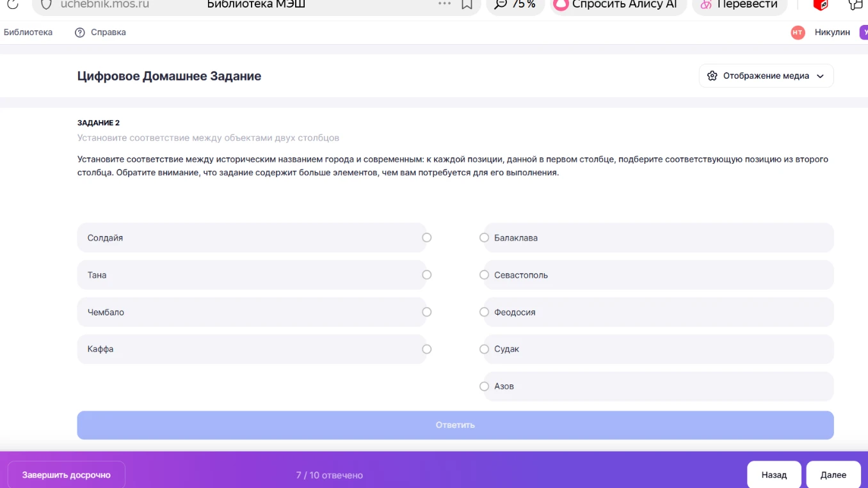Click the Ответить submit button
The image size is (868, 488).
(x=455, y=425)
